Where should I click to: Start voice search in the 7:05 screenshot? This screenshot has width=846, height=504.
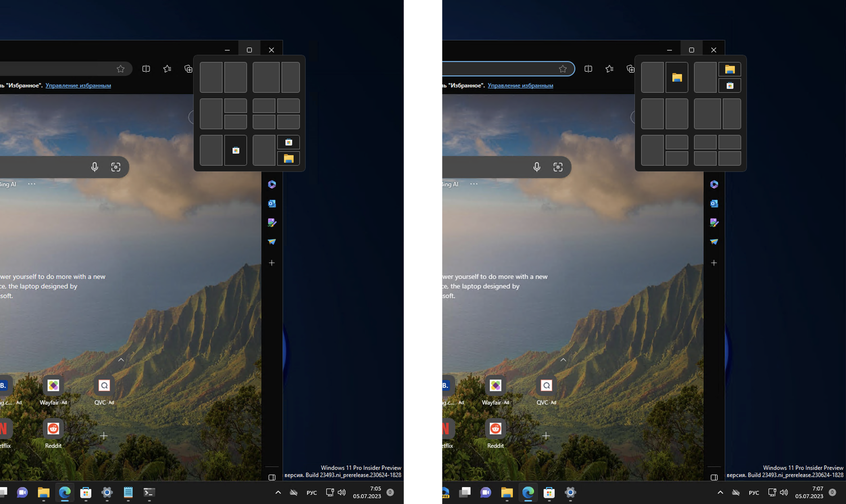tap(95, 167)
